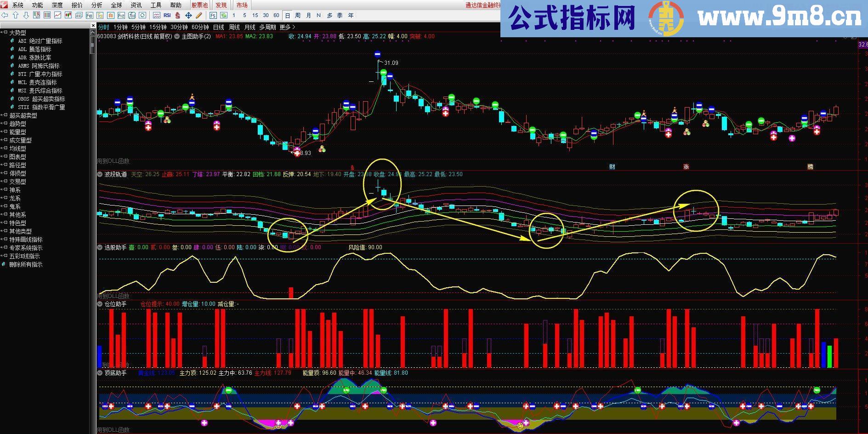Click the wave chart toolbar icon
Image resolution: width=868 pixels, height=434 pixels.
(x=157, y=15)
